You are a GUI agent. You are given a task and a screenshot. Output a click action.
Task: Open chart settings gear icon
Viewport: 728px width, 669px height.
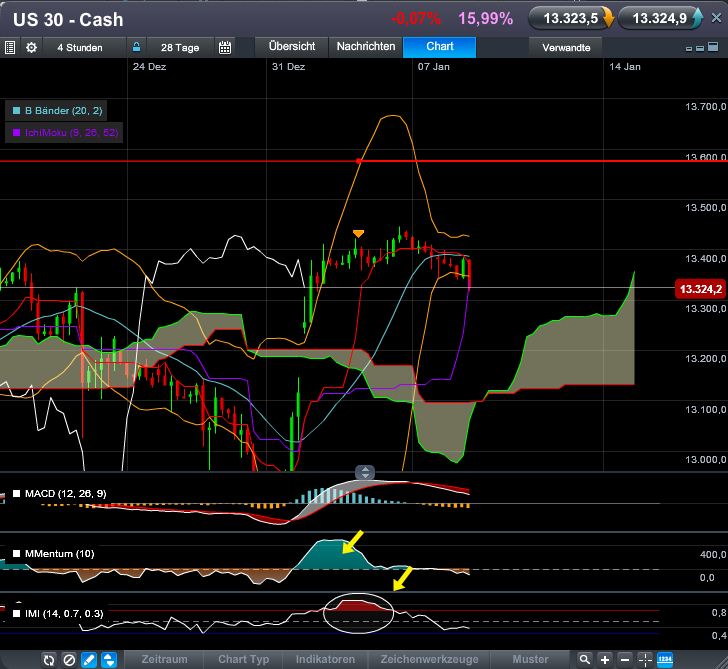tap(31, 47)
